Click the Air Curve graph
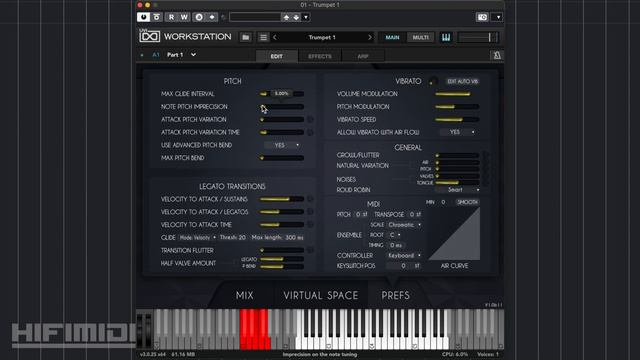Viewport: 640px width, 360px height. (454, 233)
